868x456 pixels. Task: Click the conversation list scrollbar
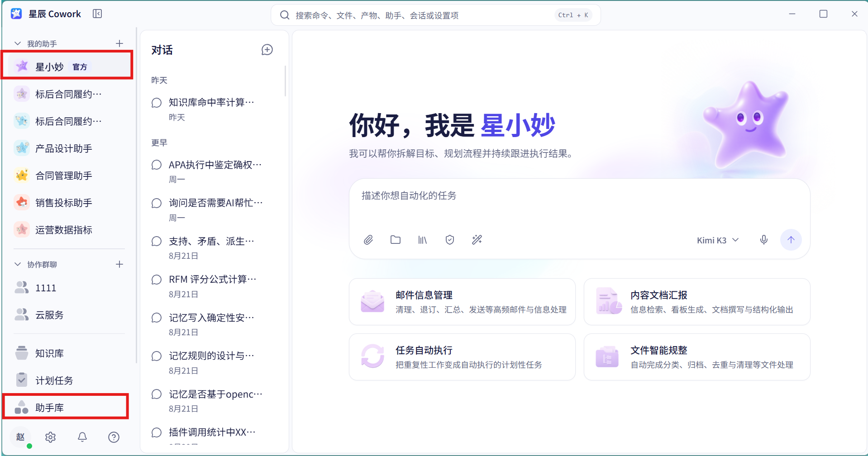[x=285, y=81]
